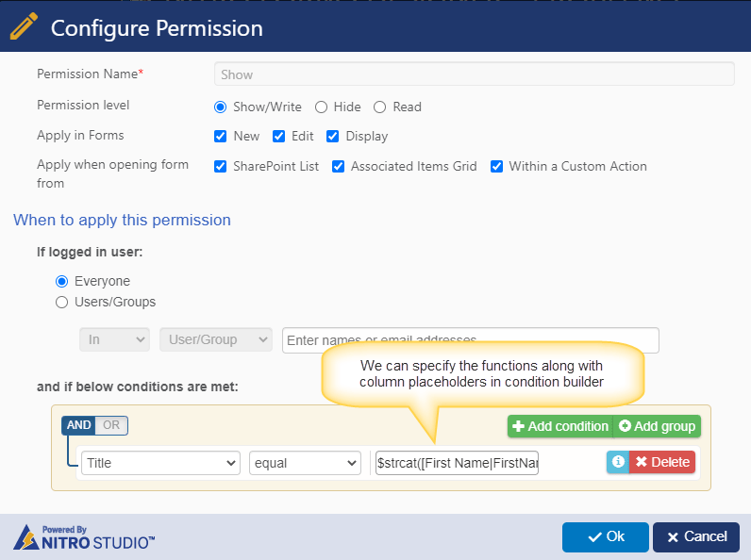Toggle the Associated Items Grid checkbox

pyautogui.click(x=338, y=167)
